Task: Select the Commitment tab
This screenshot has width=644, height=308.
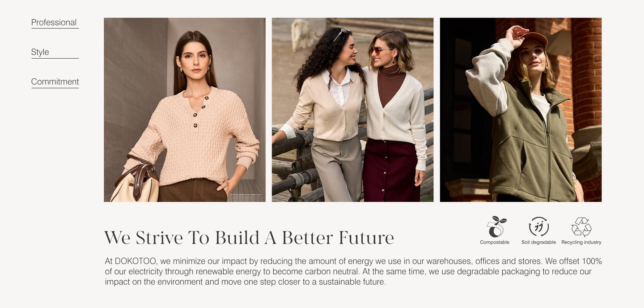Action: tap(55, 81)
